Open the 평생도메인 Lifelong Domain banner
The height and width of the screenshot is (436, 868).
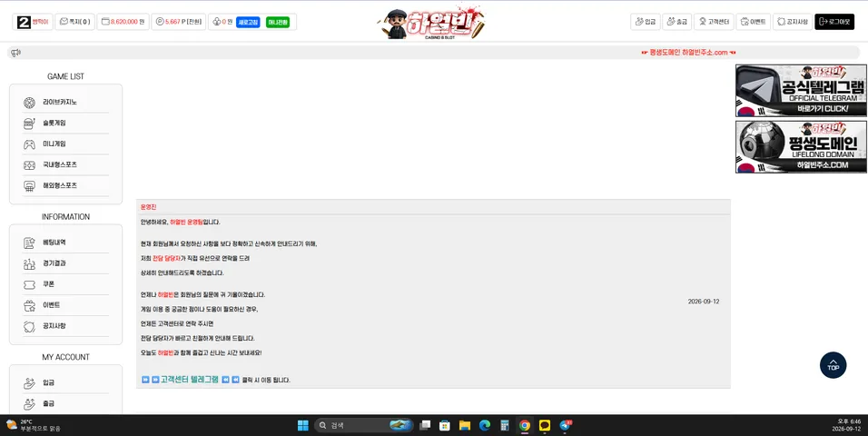801,147
